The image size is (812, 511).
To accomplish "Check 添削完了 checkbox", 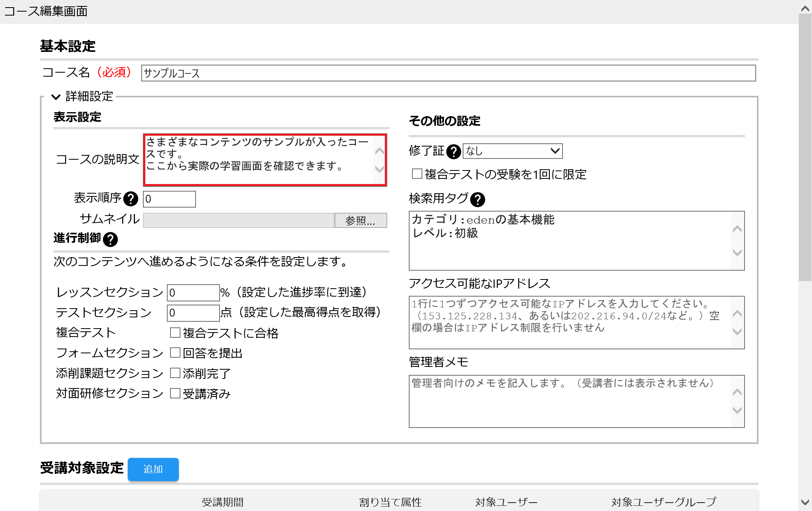I will coord(175,373).
